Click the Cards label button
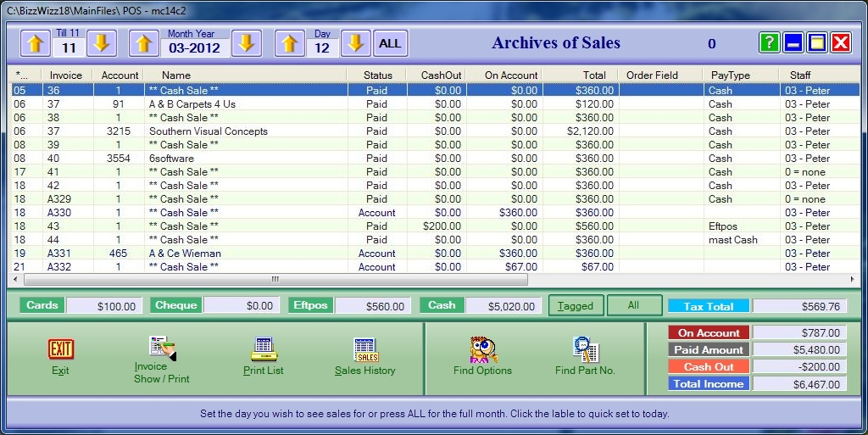The height and width of the screenshot is (435, 868). click(x=42, y=305)
